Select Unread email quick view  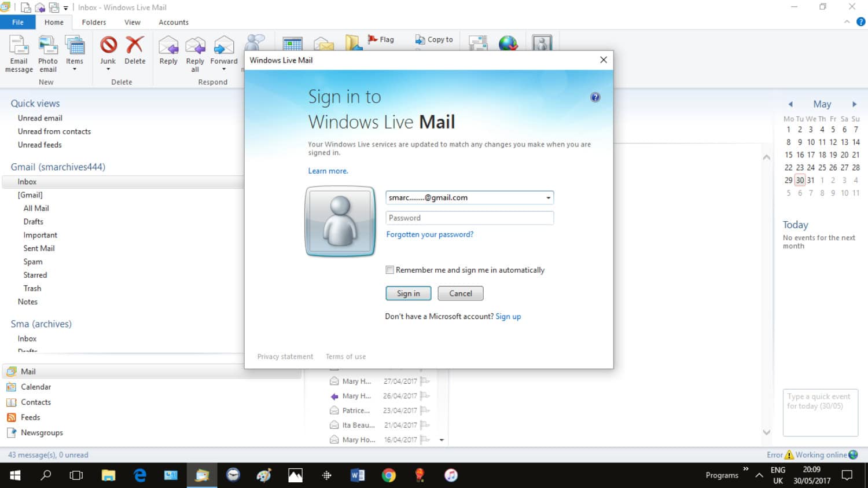point(40,118)
